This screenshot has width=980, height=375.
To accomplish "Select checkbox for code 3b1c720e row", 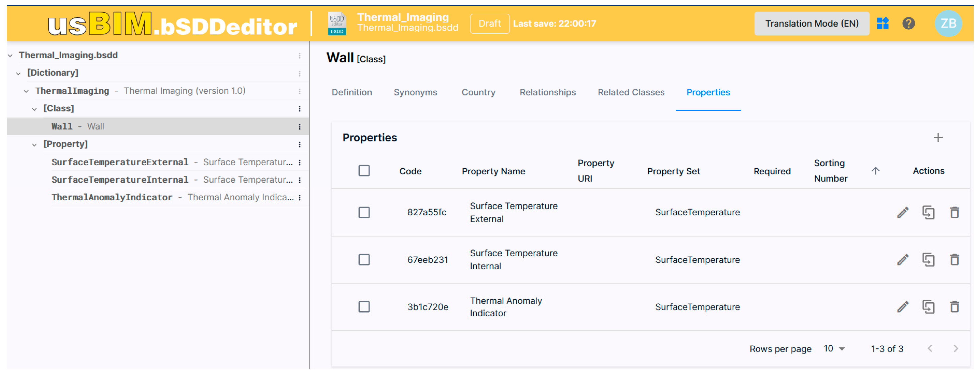I will tap(364, 307).
